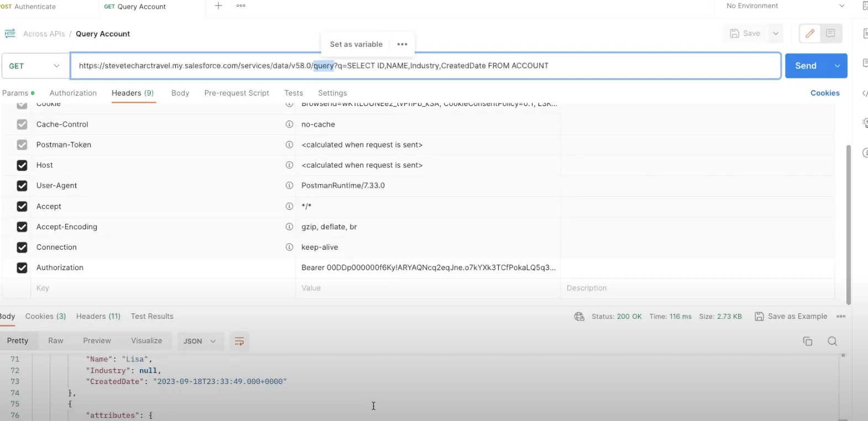Viewport: 868px width, 421px height.
Task: Open the Test Results tab
Action: pos(152,317)
